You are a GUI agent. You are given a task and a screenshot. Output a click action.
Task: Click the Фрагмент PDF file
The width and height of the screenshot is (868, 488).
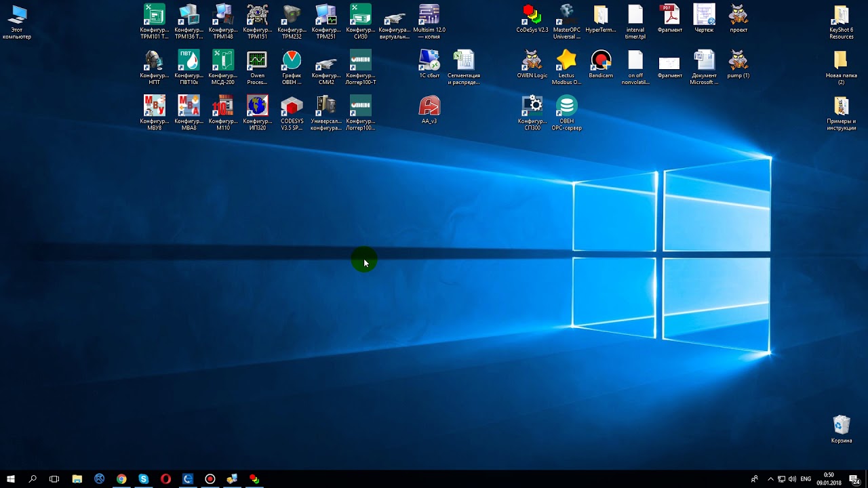click(670, 19)
